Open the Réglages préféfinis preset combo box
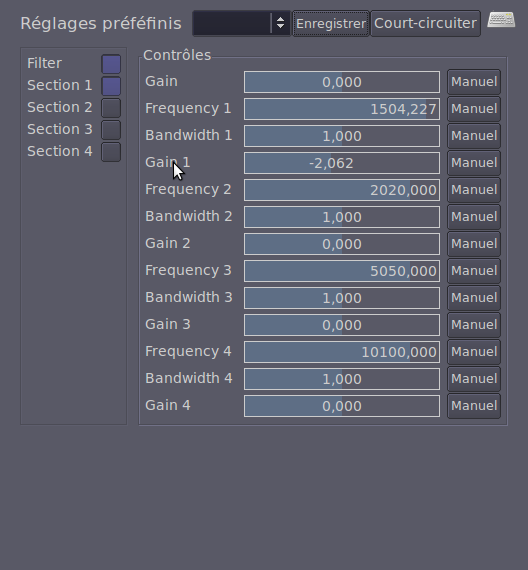528x570 pixels. [242, 24]
